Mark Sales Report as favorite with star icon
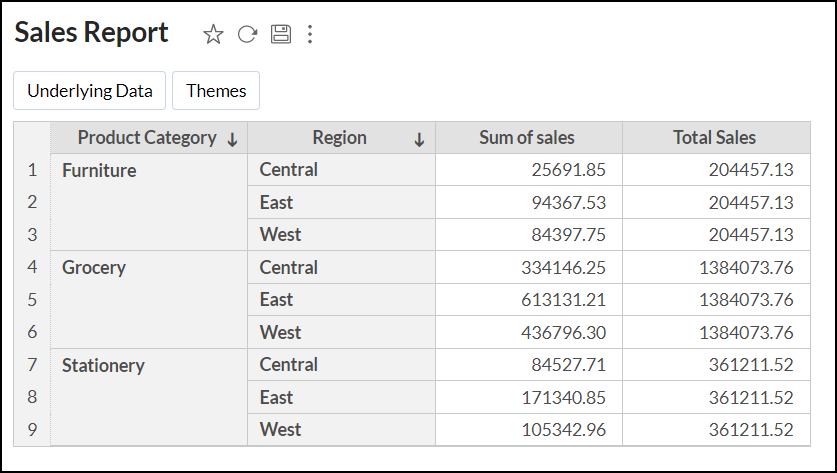837x473 pixels. tap(213, 35)
